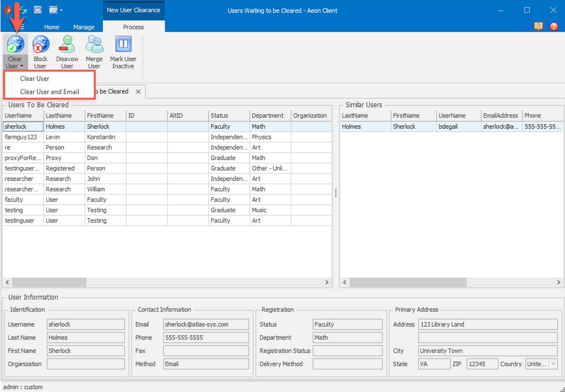Click the Block User icon
The width and height of the screenshot is (565, 392).
pos(40,44)
